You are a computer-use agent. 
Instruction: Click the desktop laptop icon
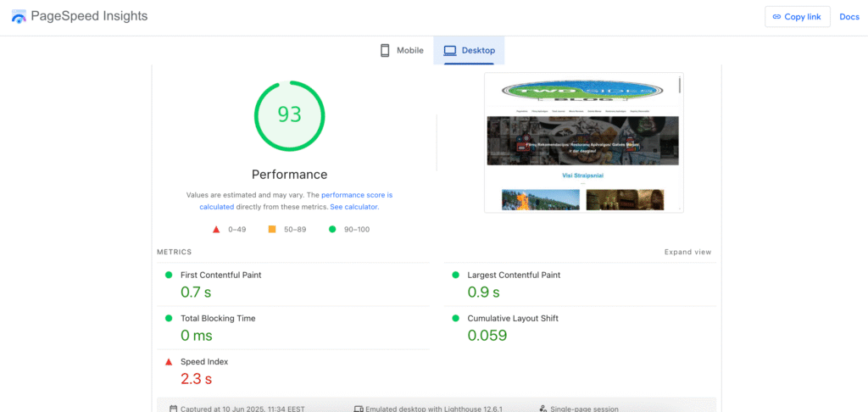[450, 50]
